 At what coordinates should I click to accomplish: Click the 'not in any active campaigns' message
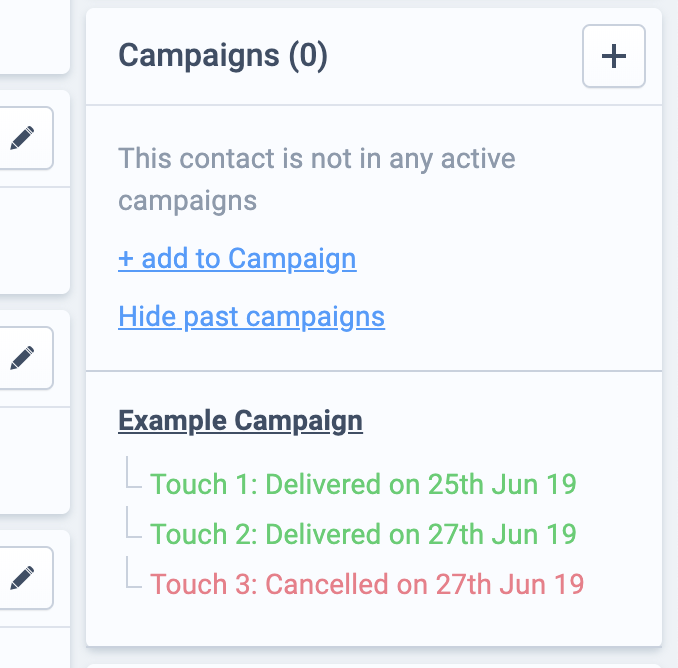[317, 179]
